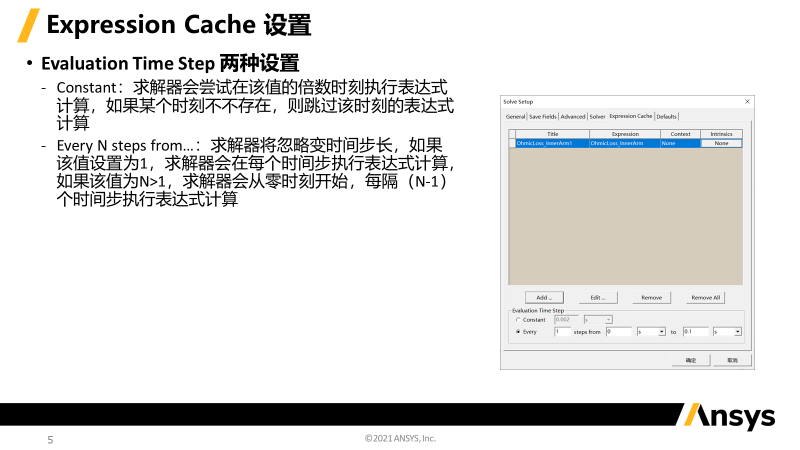Select the OhmicLoss_InnerArm1 table row

(x=551, y=144)
